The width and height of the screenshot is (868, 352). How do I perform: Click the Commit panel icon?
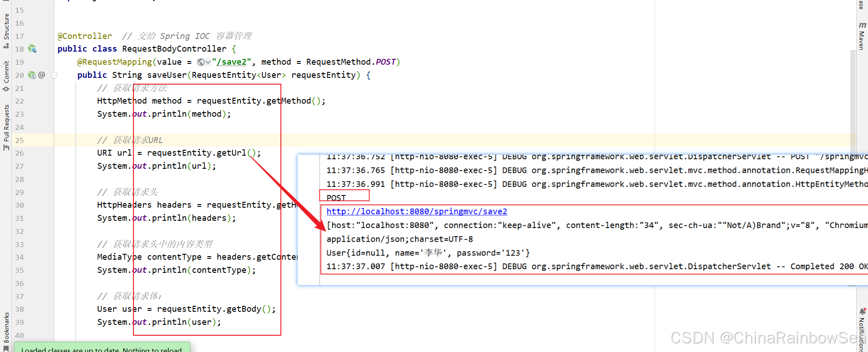(x=6, y=89)
